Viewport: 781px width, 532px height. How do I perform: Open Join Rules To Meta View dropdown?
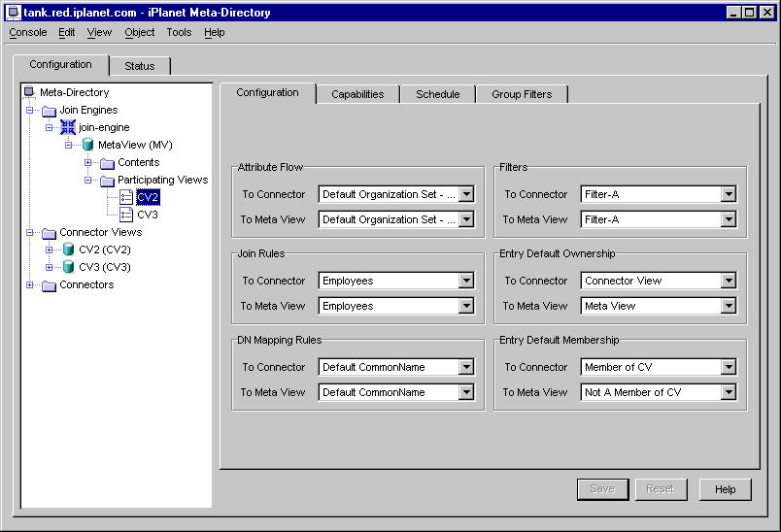pyautogui.click(x=466, y=306)
